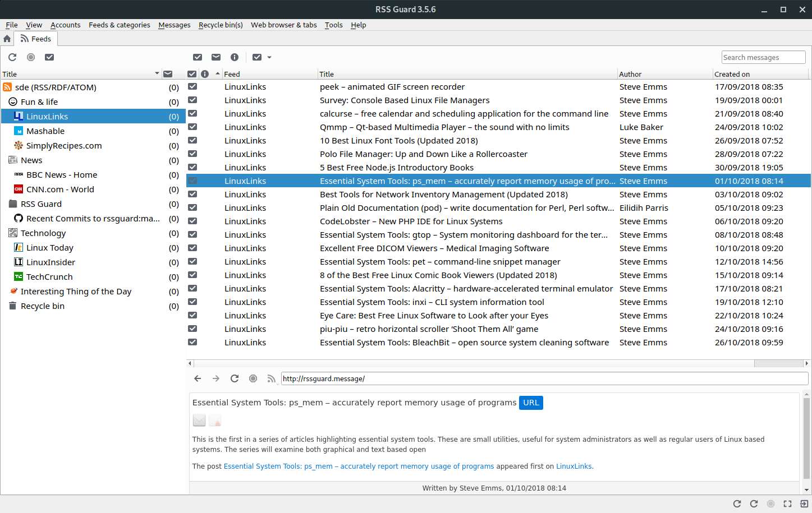Screen dimensions: 812x513
Task: Click the second status bar refresh icon
Action: 754,504
